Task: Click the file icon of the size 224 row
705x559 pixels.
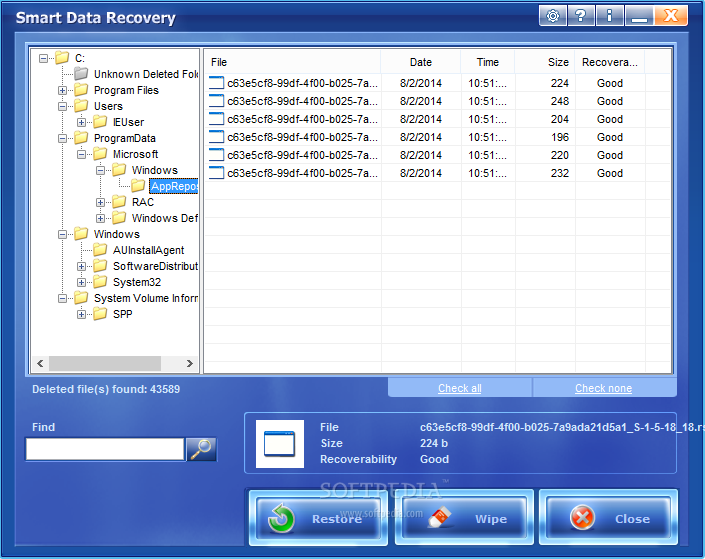Action: 216,83
